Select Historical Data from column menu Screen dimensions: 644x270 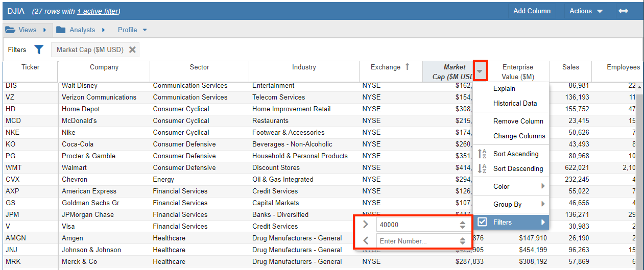[x=515, y=103]
